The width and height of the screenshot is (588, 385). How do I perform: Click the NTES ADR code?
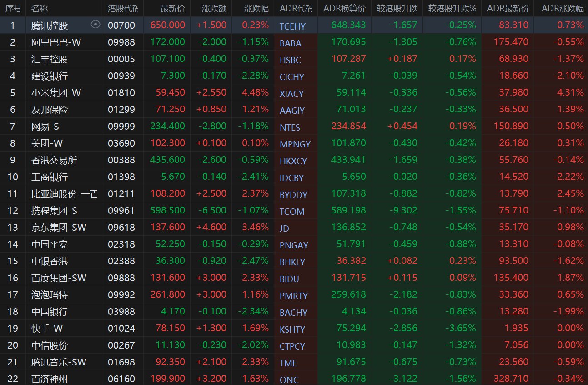coord(290,127)
